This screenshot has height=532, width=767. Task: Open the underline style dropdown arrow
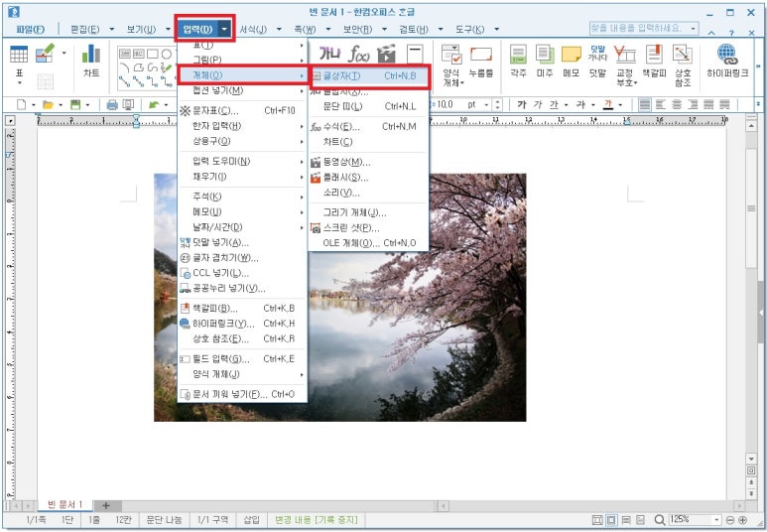[566, 105]
